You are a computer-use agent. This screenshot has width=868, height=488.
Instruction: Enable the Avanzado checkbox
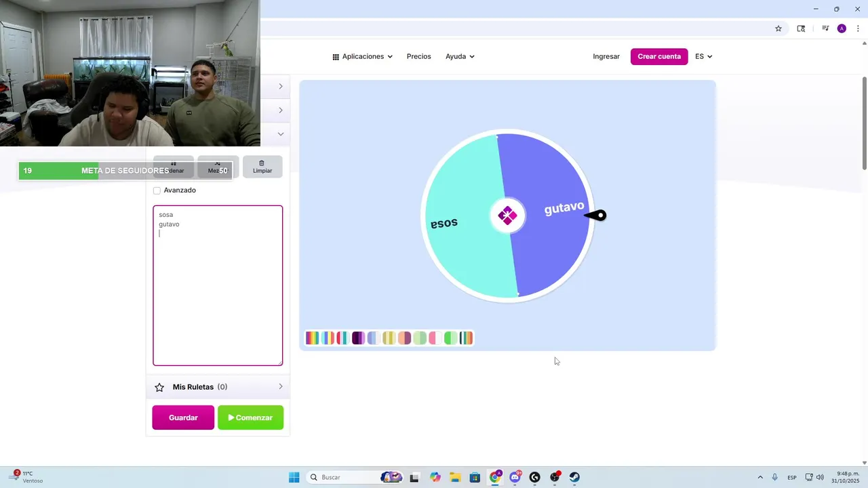[x=157, y=190]
